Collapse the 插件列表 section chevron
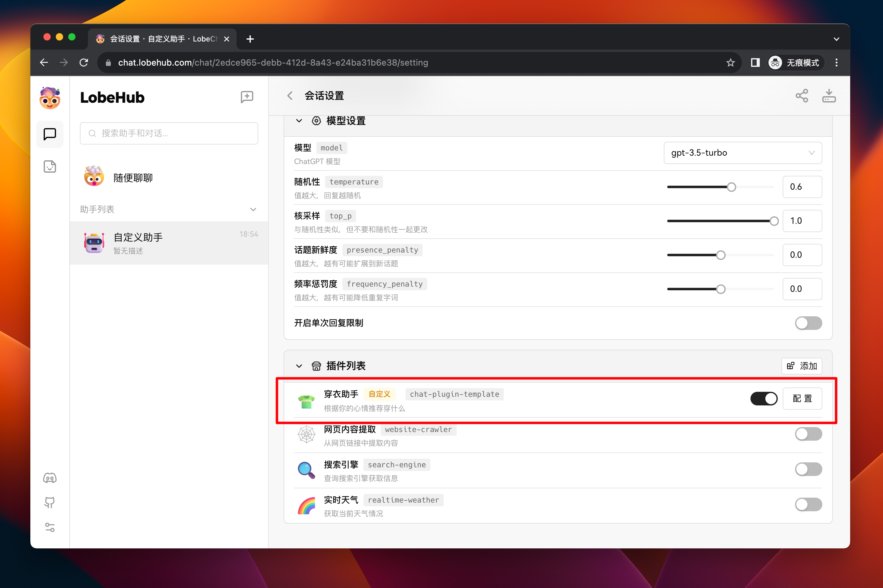This screenshot has width=883, height=588. (x=299, y=366)
